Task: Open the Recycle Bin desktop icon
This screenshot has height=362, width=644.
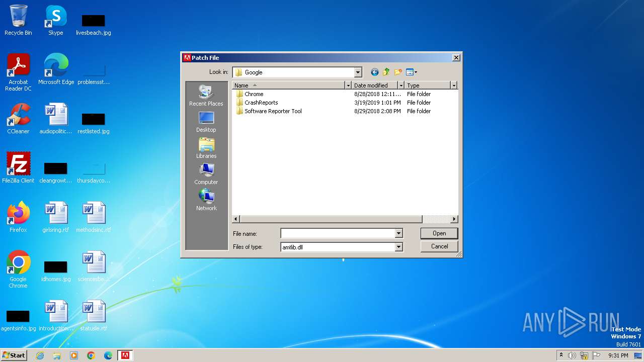Action: (x=18, y=20)
